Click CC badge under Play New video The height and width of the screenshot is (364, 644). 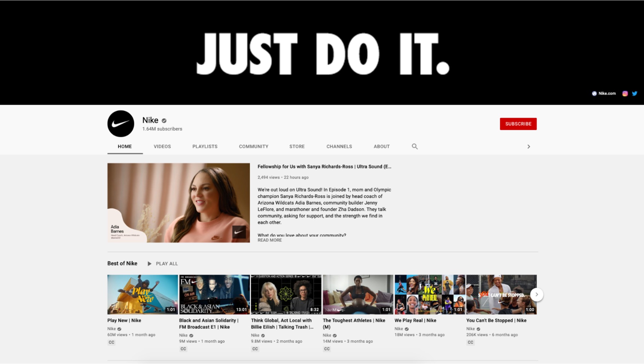tap(112, 342)
